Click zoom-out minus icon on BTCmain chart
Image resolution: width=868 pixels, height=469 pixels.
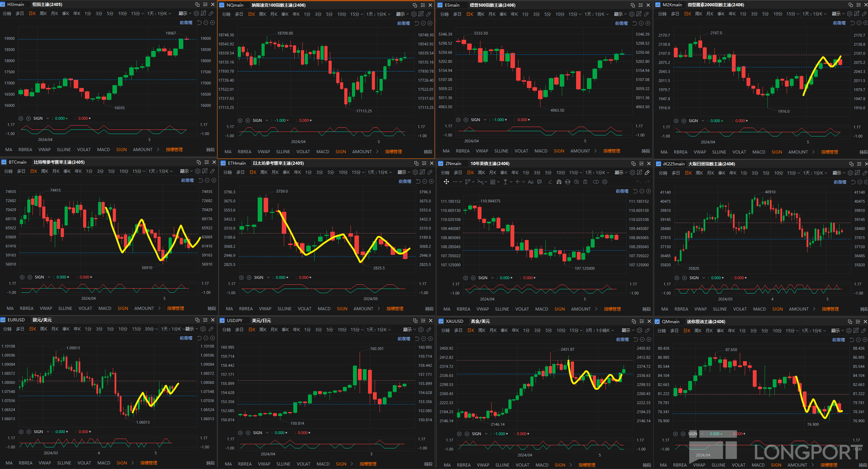point(207,180)
